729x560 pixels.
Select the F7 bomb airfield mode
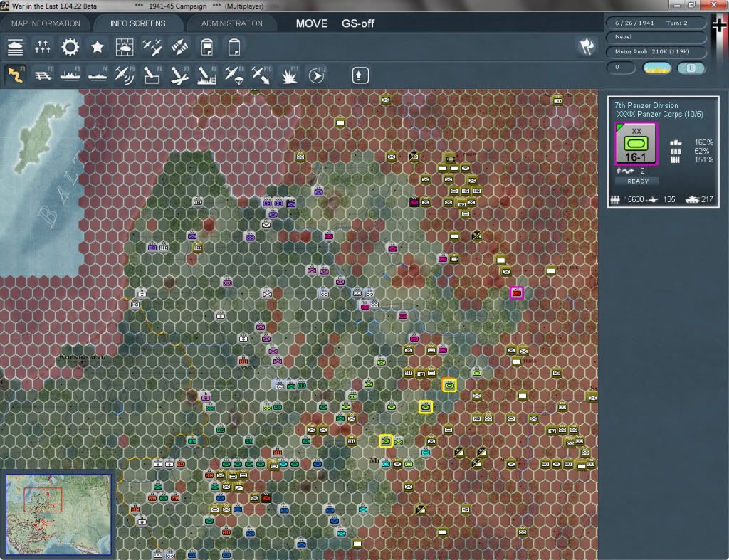pyautogui.click(x=179, y=75)
